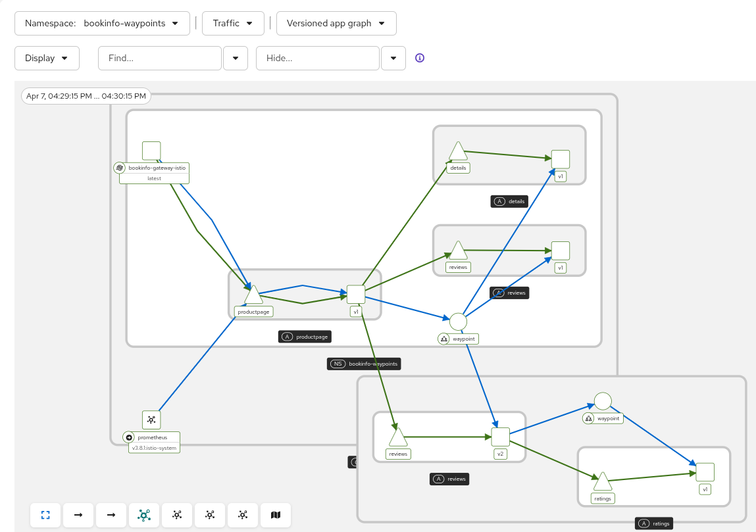The width and height of the screenshot is (756, 532).
Task: Click the fit-to-screen zoom icon
Action: point(45,515)
